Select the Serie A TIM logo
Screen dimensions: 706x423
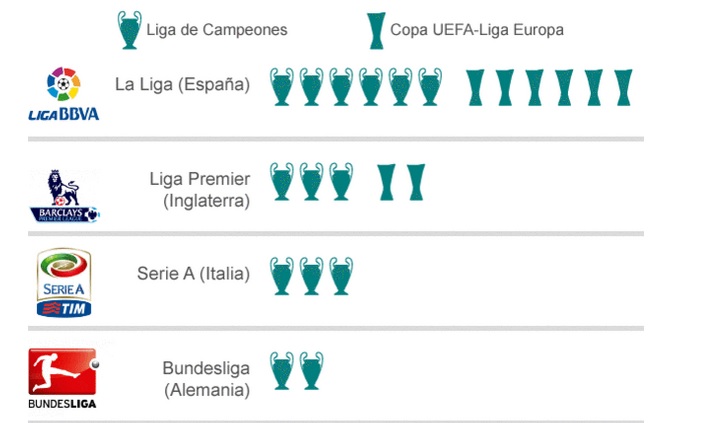[x=64, y=283]
